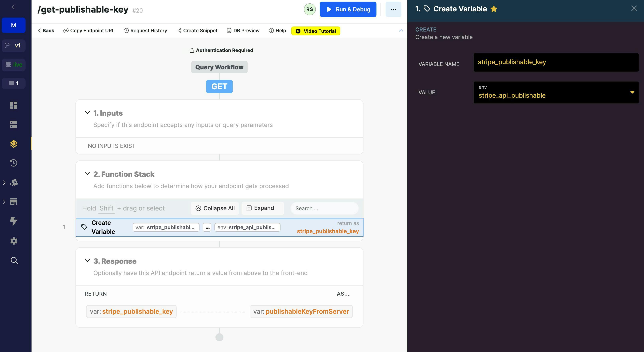
Task: Open the comments badge showing 1
Action: pos(14,83)
